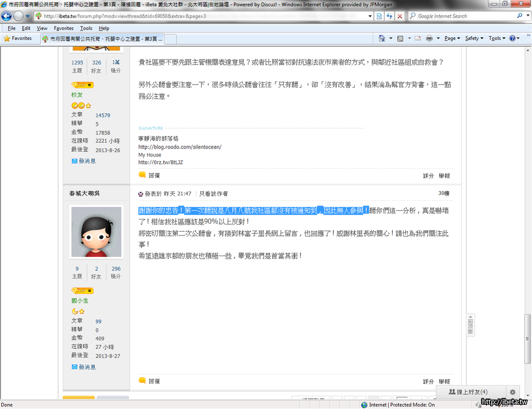Open the View menu
532x409 pixels.
pos(42,28)
